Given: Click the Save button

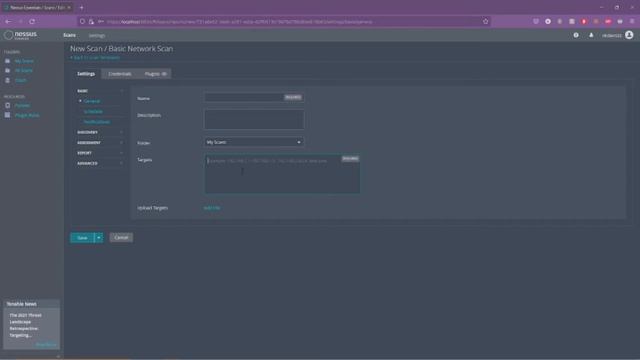Looking at the screenshot, I should pyautogui.click(x=82, y=238).
